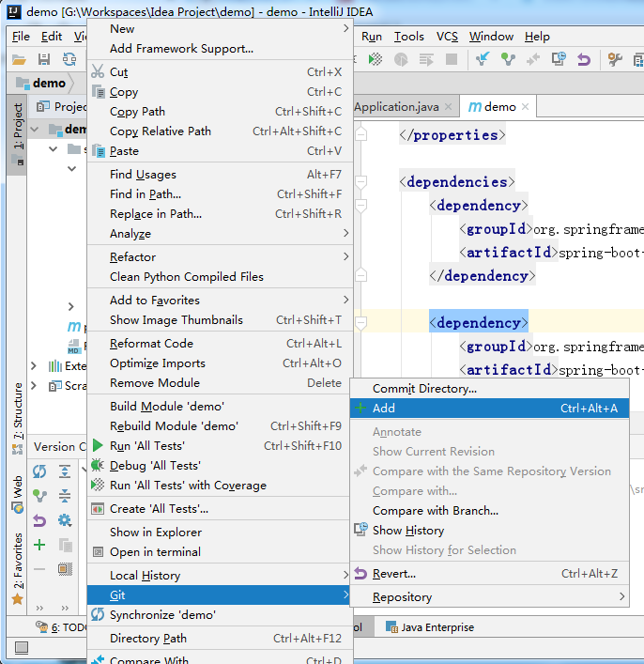Select Remove Module in context menu
The image size is (644, 664).
(x=220, y=382)
